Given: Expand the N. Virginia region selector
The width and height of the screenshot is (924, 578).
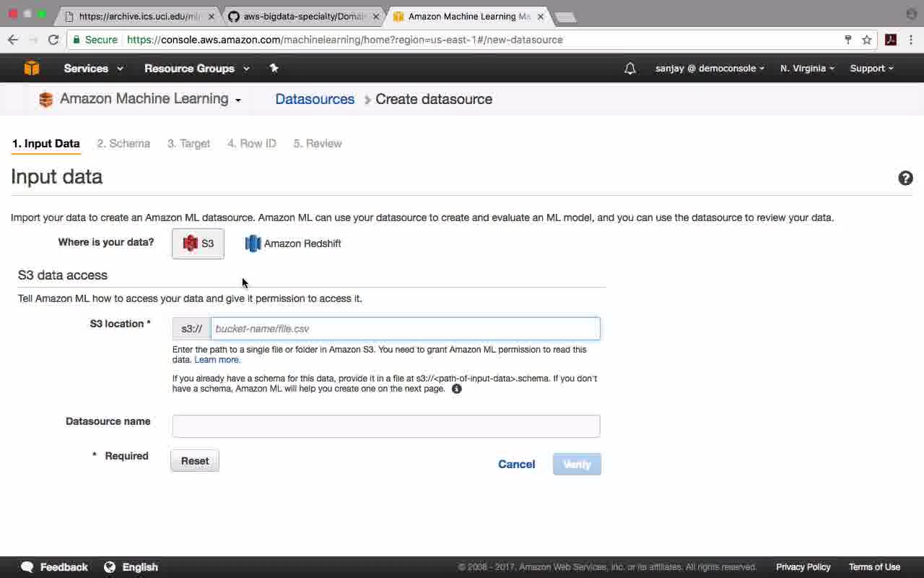Looking at the screenshot, I should point(807,69).
